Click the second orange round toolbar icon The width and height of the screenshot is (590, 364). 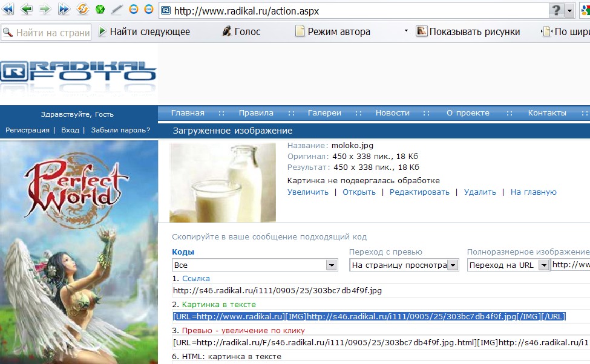(149, 9)
